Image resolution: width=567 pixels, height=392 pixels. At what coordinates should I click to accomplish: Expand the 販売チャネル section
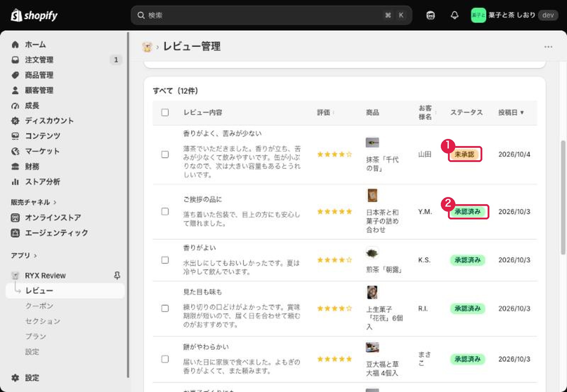34,202
